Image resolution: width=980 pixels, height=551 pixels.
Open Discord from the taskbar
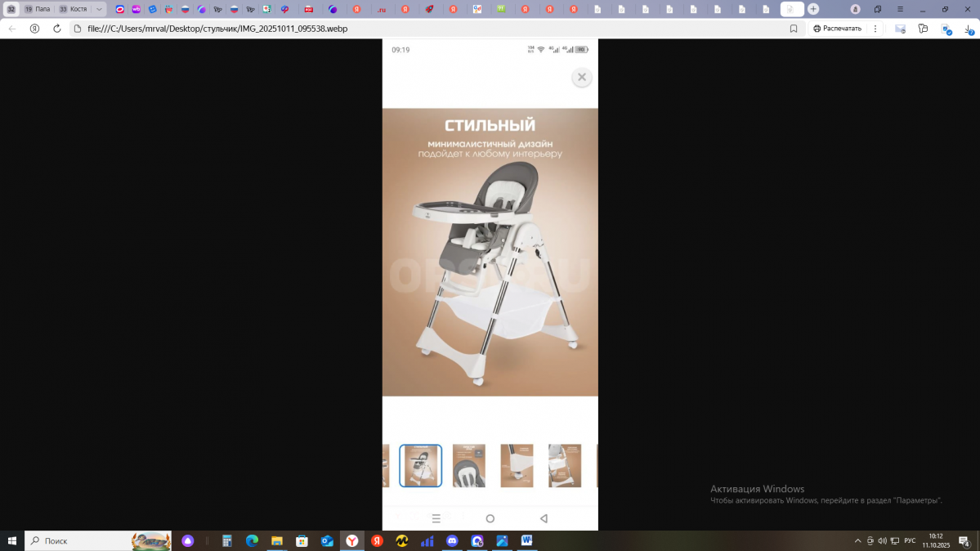452,541
